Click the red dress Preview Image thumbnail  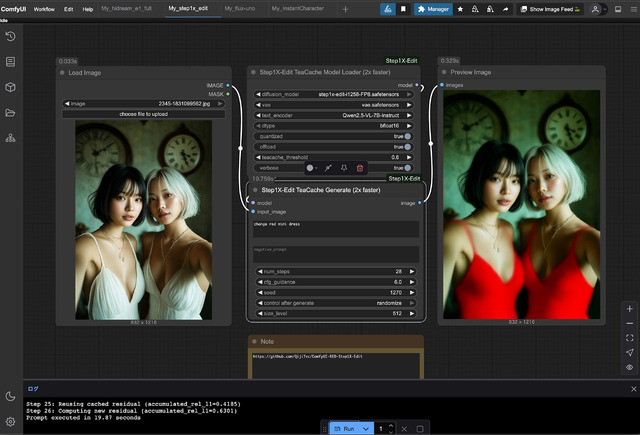(x=521, y=204)
